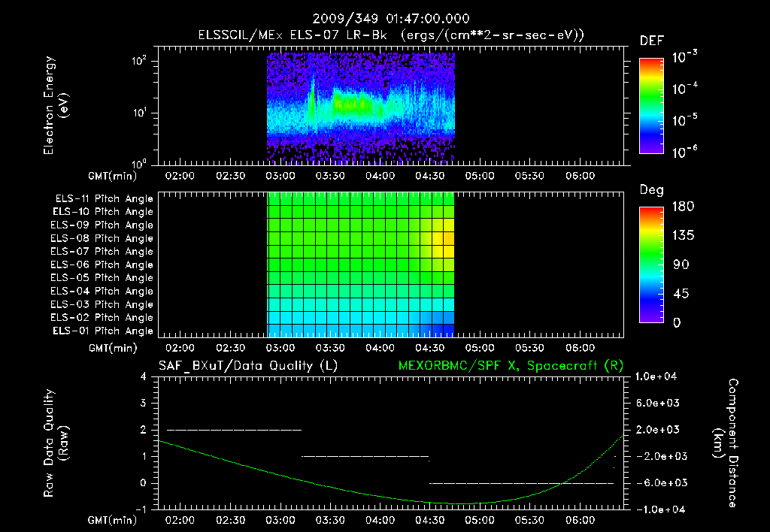Click the 10^-4 tick on DEF color bar

684,89
